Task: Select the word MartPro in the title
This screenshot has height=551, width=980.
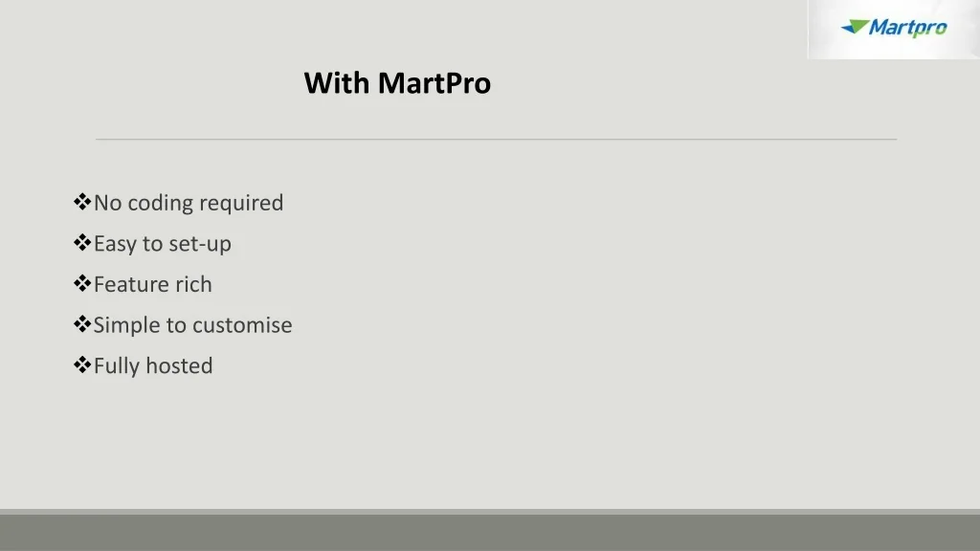Action: pyautogui.click(x=434, y=83)
